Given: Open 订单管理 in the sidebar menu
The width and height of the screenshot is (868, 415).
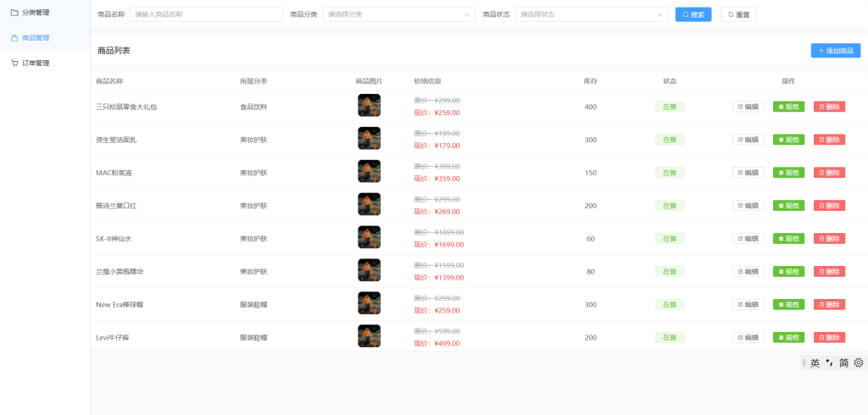Looking at the screenshot, I should pyautogui.click(x=36, y=64).
